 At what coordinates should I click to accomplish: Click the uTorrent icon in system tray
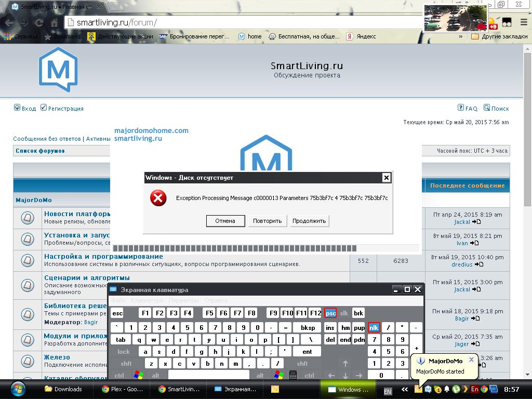[456, 389]
